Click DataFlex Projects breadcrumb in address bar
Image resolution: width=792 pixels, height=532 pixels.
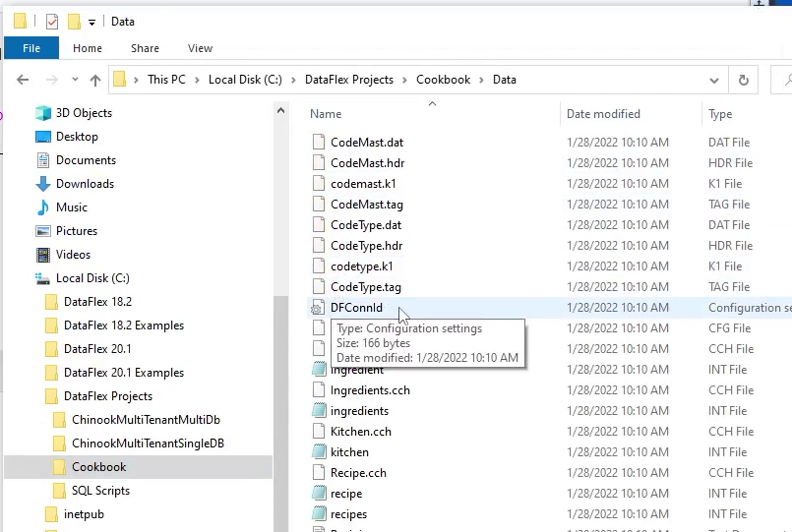349,80
